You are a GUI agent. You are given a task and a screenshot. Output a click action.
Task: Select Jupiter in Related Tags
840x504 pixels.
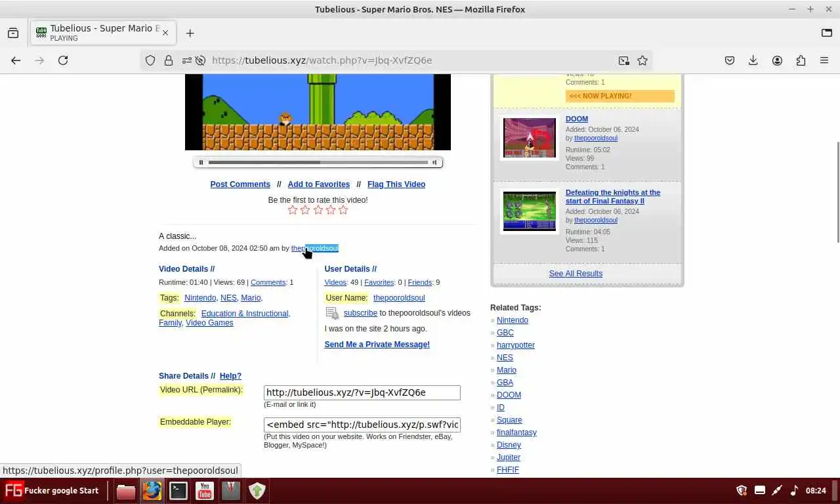tap(509, 457)
